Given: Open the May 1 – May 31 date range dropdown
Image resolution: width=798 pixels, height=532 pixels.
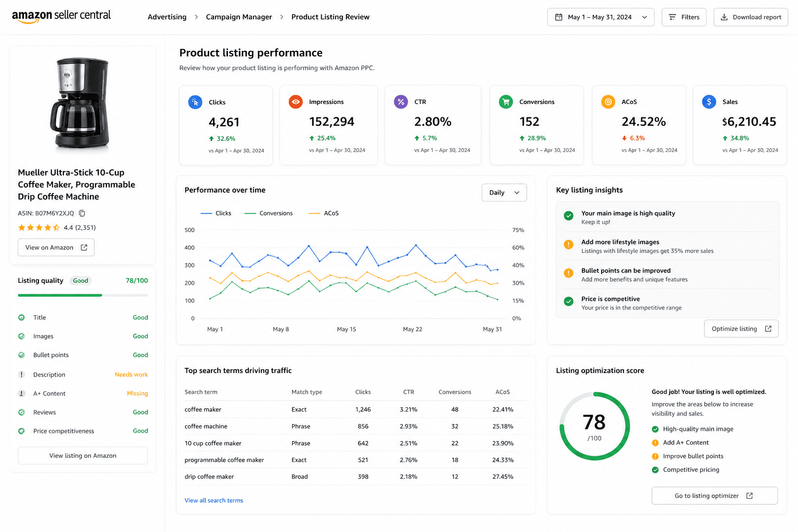Looking at the screenshot, I should (x=601, y=17).
